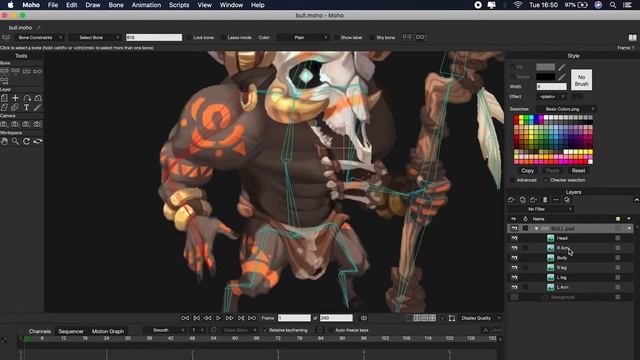The image size is (640, 360).
Task: Open macOS Spotlight search
Action: point(613,5)
